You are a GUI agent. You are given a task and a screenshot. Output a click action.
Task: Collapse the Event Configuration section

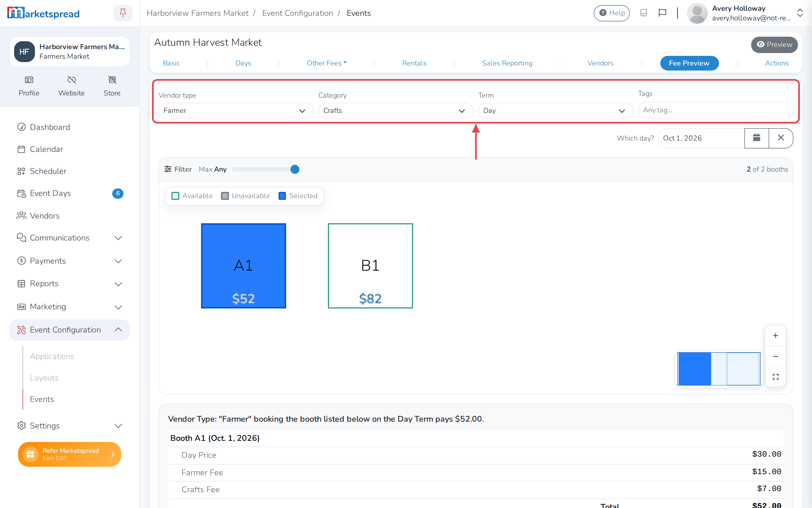pyautogui.click(x=69, y=330)
